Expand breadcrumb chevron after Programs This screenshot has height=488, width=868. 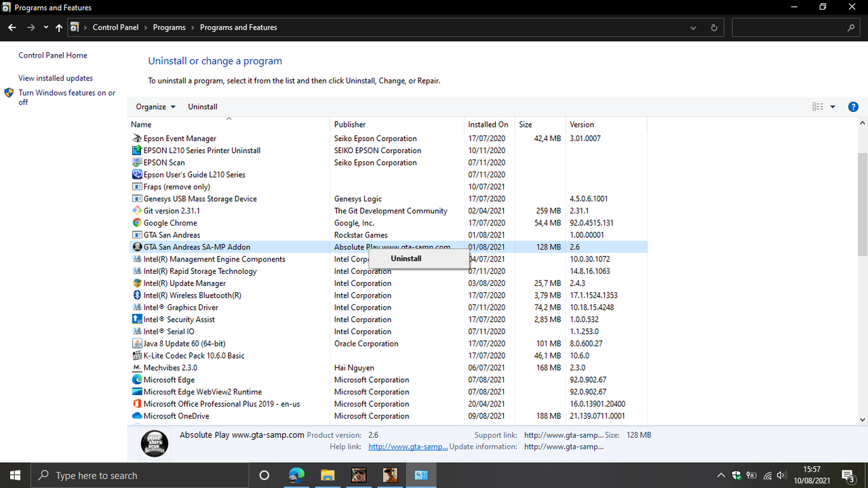193,28
